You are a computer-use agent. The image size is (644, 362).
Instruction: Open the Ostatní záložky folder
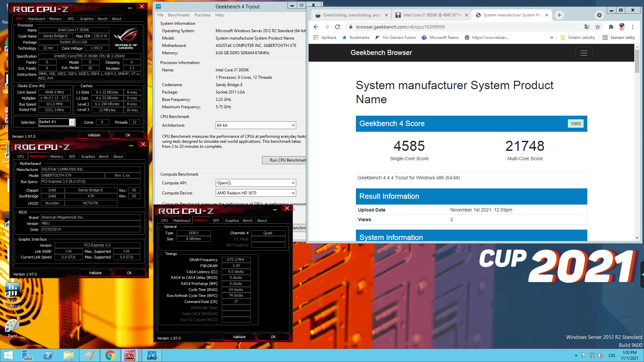(578, 38)
